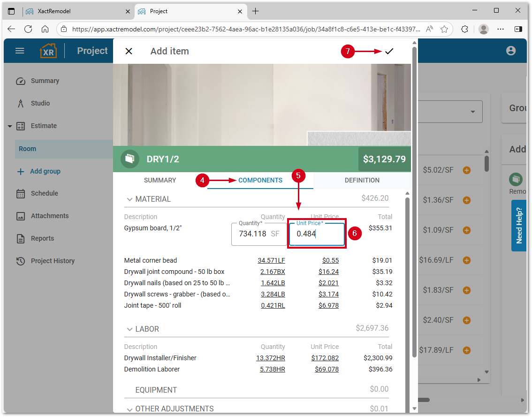The width and height of the screenshot is (532, 417).
Task: Edit Metal corner bead unit price $0.55
Action: 330,260
